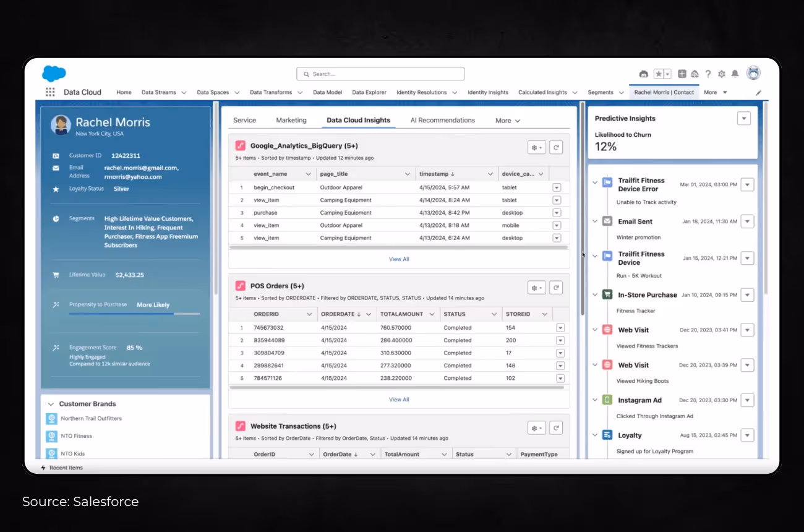Image resolution: width=804 pixels, height=532 pixels.
Task: Click the NTO Fitness brand icon
Action: coord(52,436)
